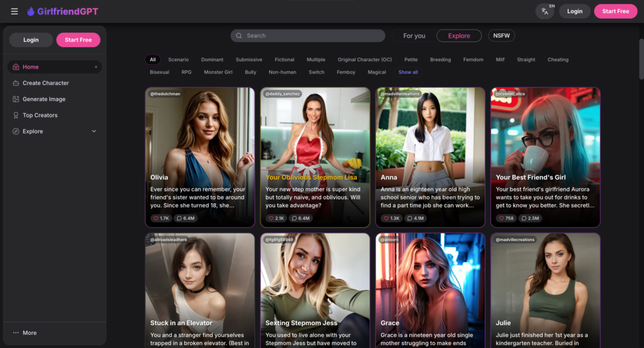Screen dimensions: 644x348
Task: Open the Olivia character card
Action: 200,157
